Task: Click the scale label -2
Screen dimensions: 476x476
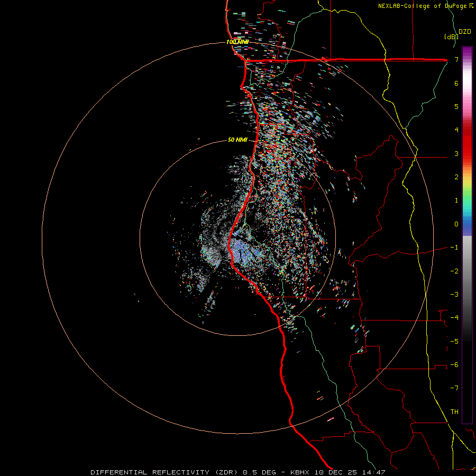Action: [x=454, y=271]
